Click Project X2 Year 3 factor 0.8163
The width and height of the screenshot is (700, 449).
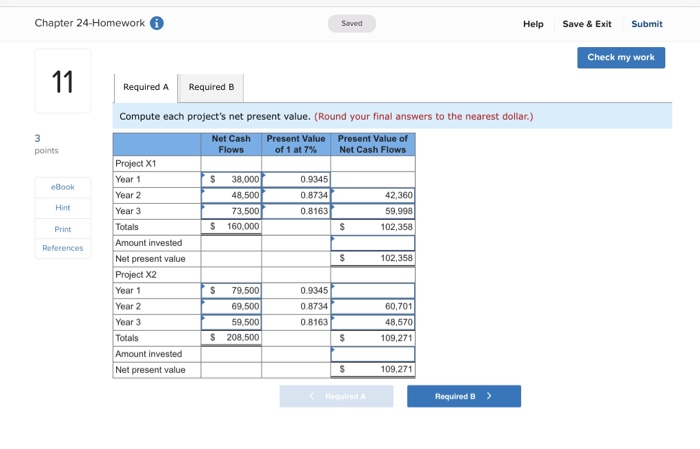point(296,322)
